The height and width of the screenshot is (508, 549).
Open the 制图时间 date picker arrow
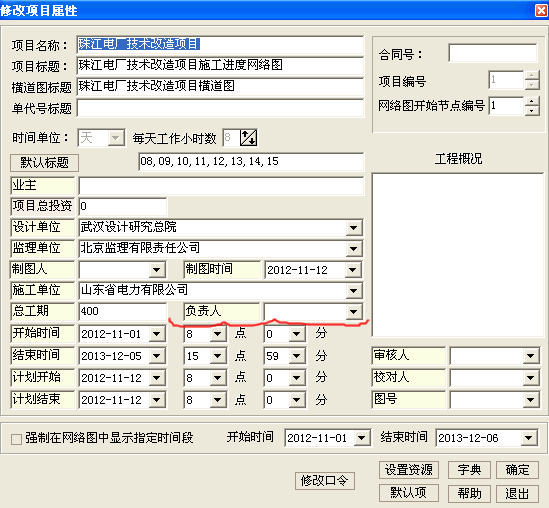click(x=353, y=270)
